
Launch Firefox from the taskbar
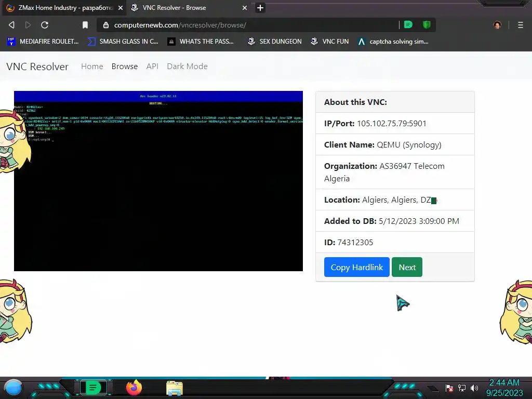coord(134,388)
